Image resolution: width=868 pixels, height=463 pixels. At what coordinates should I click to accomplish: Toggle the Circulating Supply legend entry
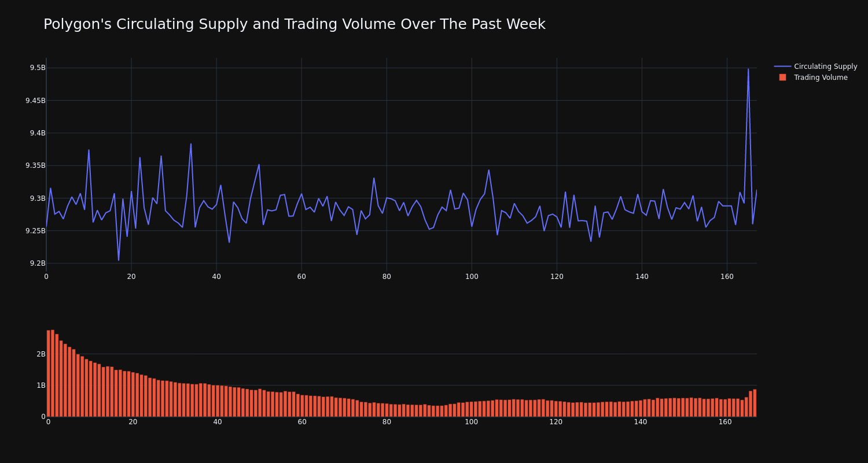point(815,67)
